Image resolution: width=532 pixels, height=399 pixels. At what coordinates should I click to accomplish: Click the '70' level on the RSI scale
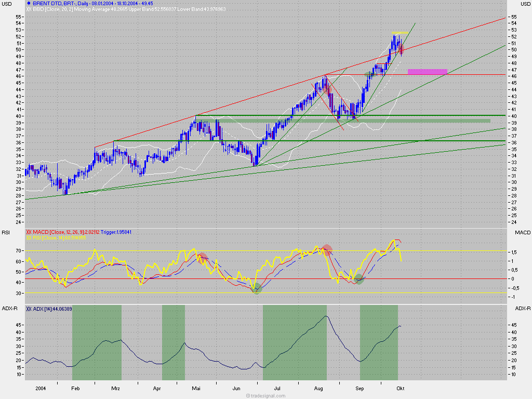click(18, 251)
